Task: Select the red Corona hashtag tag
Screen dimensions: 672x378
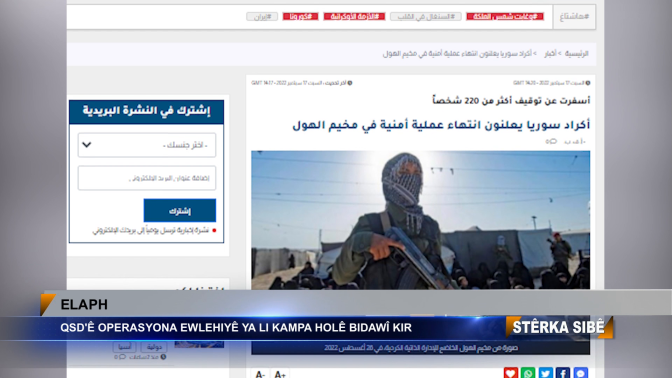Action: [x=300, y=17]
